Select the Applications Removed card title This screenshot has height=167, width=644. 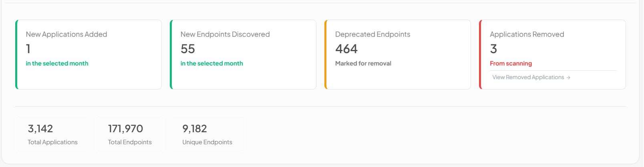click(527, 34)
